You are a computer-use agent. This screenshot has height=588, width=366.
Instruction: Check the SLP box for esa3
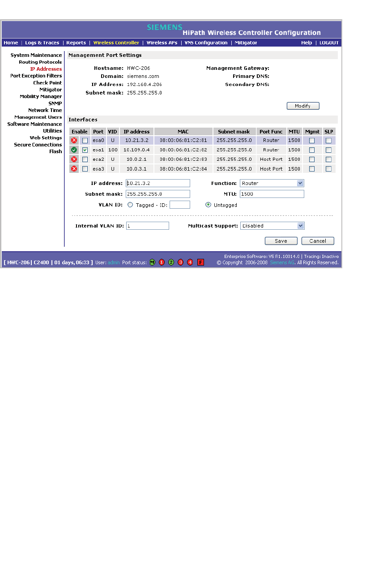pos(329,169)
